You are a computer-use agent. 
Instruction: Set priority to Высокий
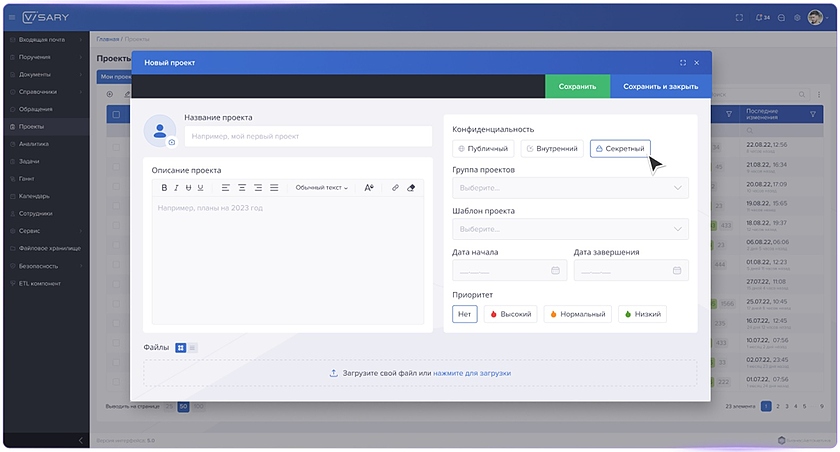pos(511,314)
